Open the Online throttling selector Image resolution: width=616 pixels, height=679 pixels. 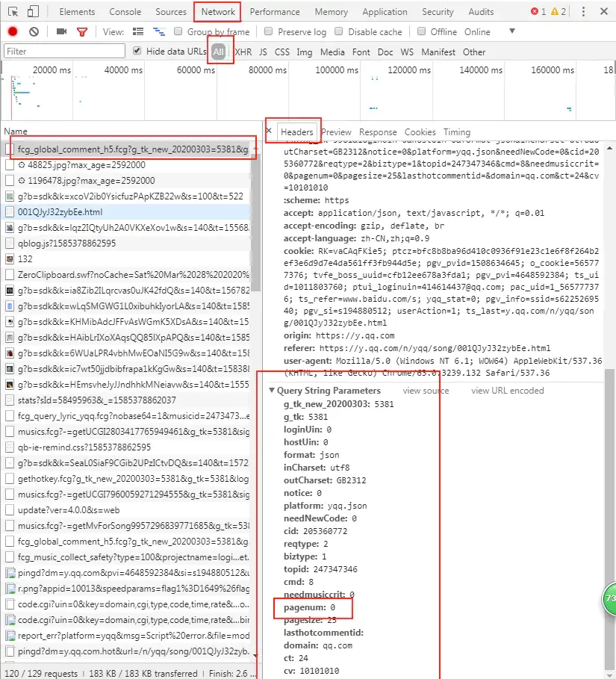477,32
